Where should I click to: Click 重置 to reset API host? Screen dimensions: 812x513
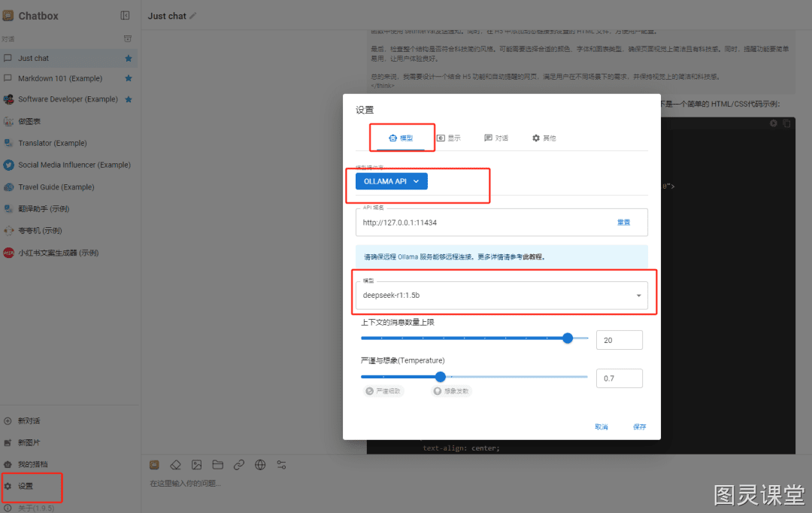coord(623,223)
